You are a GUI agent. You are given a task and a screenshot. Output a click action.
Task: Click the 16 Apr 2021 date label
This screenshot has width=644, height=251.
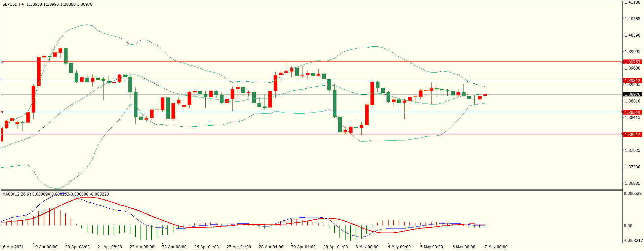click(12, 247)
